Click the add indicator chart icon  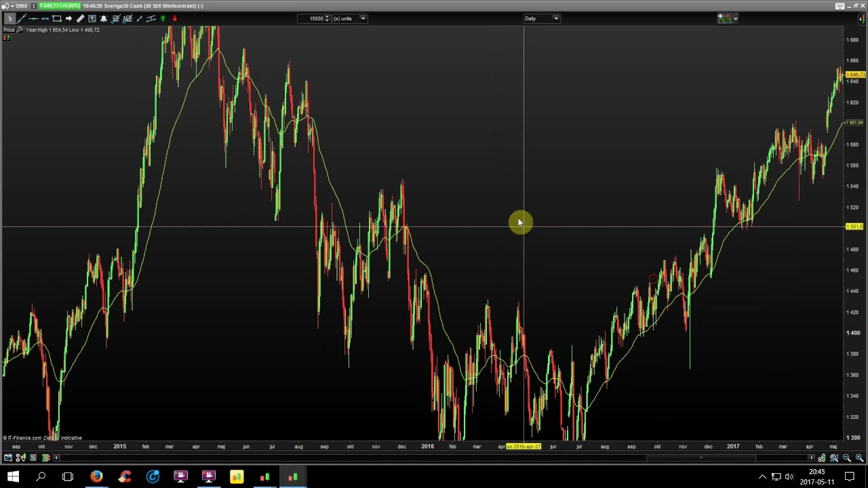click(x=724, y=18)
